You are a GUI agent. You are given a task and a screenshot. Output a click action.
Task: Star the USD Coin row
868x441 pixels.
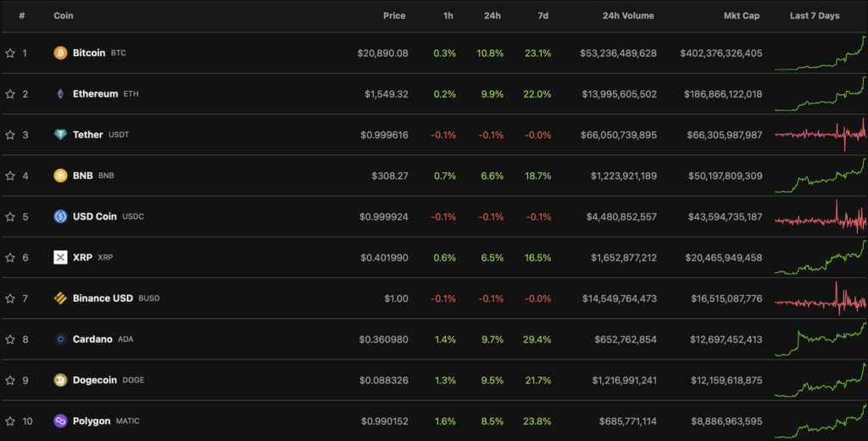pyautogui.click(x=10, y=216)
